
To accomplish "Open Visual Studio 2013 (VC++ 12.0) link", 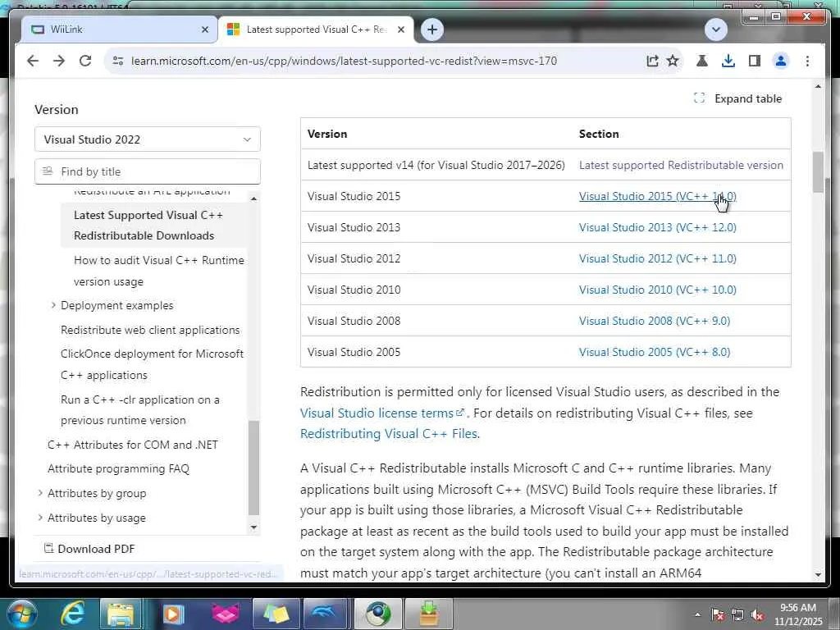I will [657, 227].
